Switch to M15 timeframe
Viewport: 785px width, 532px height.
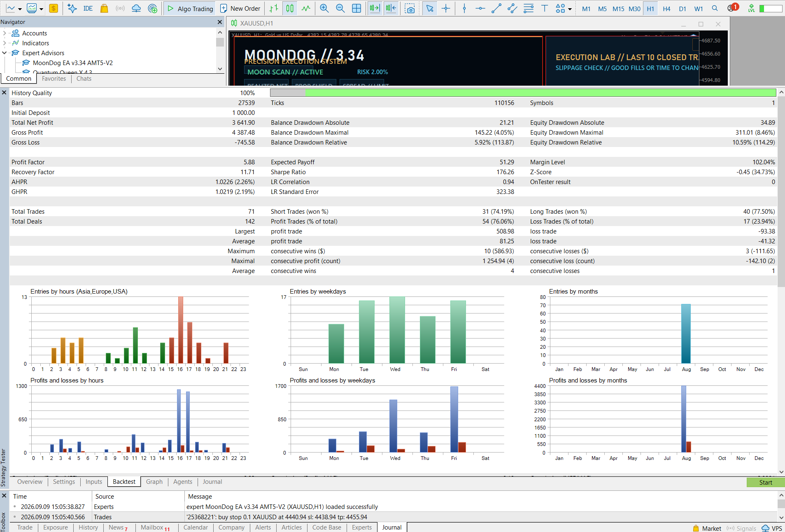618,9
